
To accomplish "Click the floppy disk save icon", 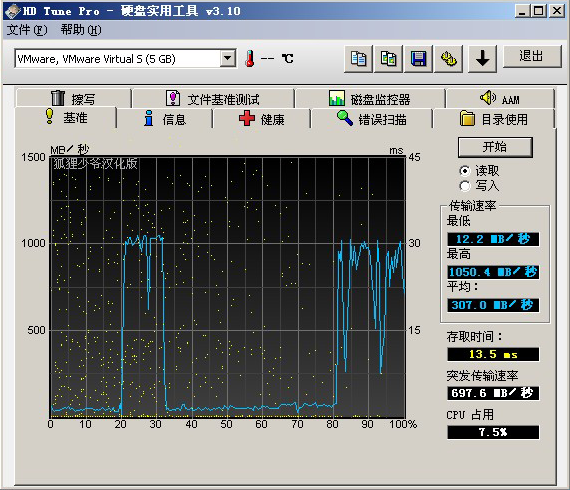I will 418,59.
